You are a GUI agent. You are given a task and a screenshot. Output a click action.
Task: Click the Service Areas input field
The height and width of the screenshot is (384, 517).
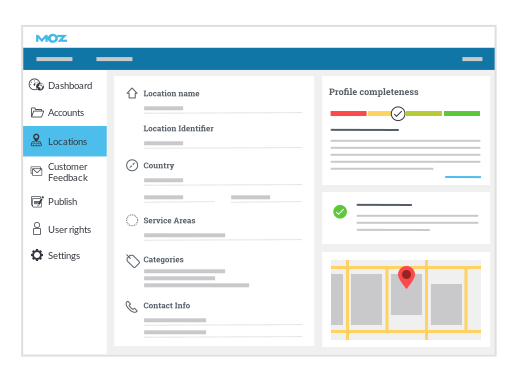click(223, 236)
